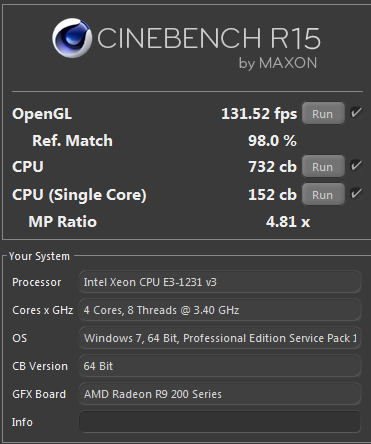Click the single core score 152 cb

click(x=272, y=195)
